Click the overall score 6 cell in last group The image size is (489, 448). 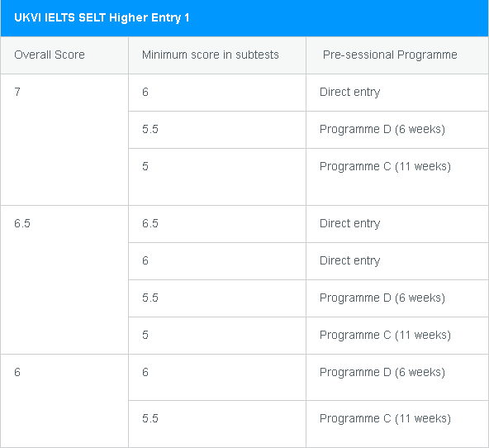[x=64, y=401]
